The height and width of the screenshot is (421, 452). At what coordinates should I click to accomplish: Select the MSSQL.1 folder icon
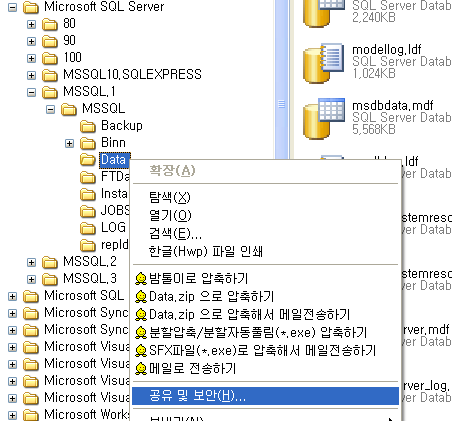pos(50,92)
